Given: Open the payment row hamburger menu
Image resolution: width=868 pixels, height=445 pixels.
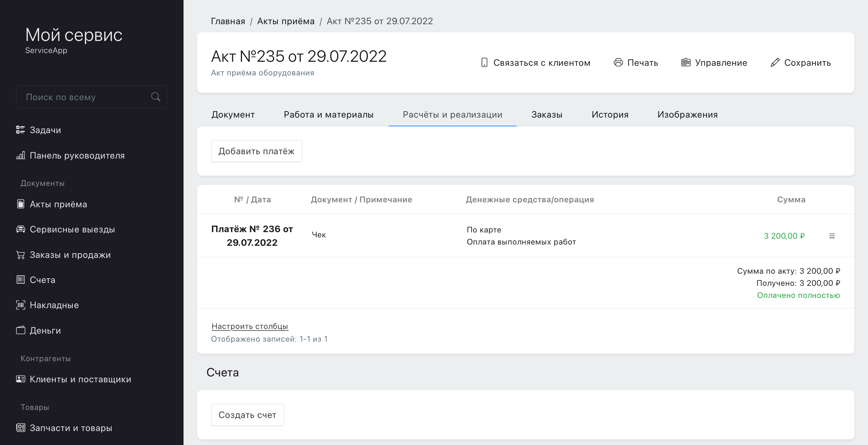Looking at the screenshot, I should 832,236.
